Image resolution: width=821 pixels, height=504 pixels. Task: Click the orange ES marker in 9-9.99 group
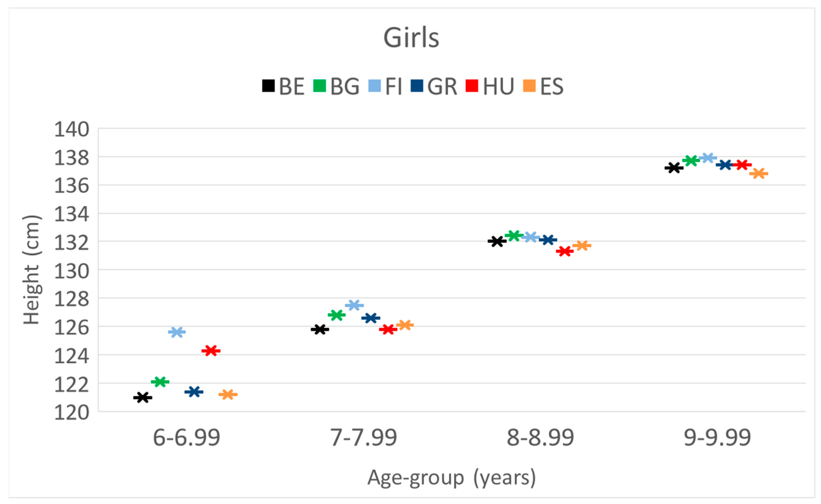(x=759, y=173)
